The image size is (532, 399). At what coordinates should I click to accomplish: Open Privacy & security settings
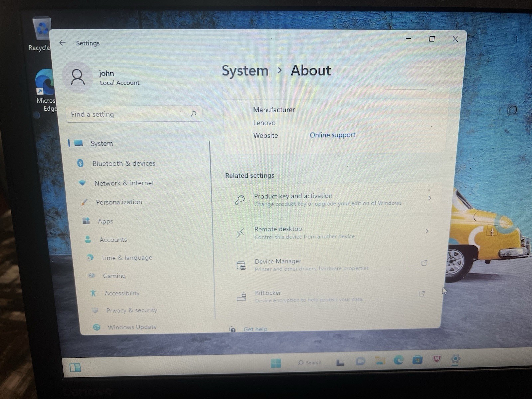131,310
